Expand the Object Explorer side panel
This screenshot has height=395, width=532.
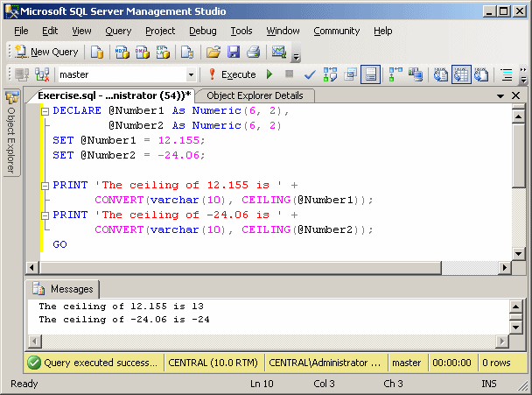12,133
